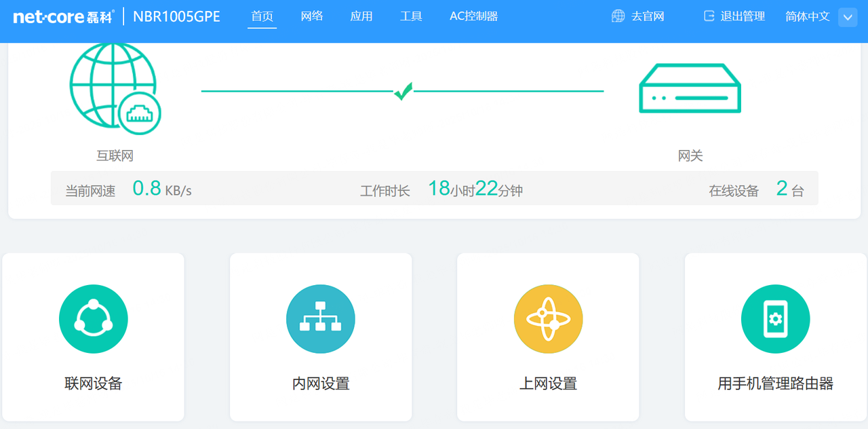868x429 pixels.
Task: Open the 内网设置 network tree icon
Action: pos(321,319)
